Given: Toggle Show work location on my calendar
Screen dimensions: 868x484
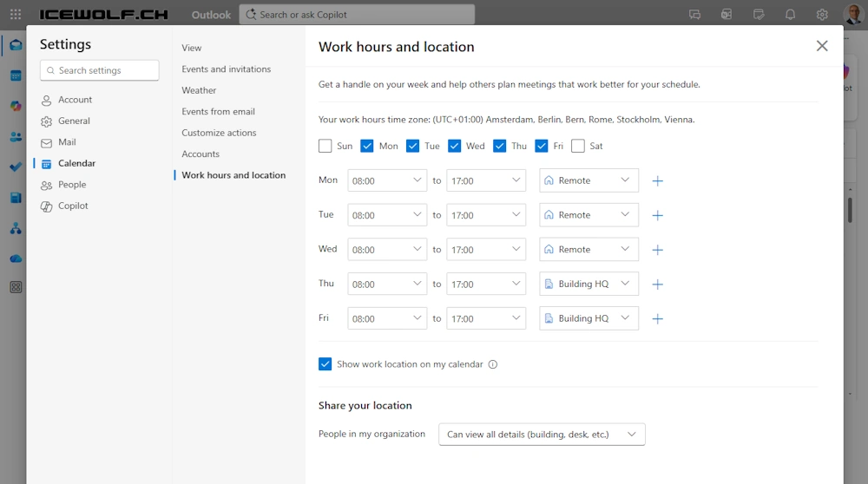Looking at the screenshot, I should coord(325,364).
